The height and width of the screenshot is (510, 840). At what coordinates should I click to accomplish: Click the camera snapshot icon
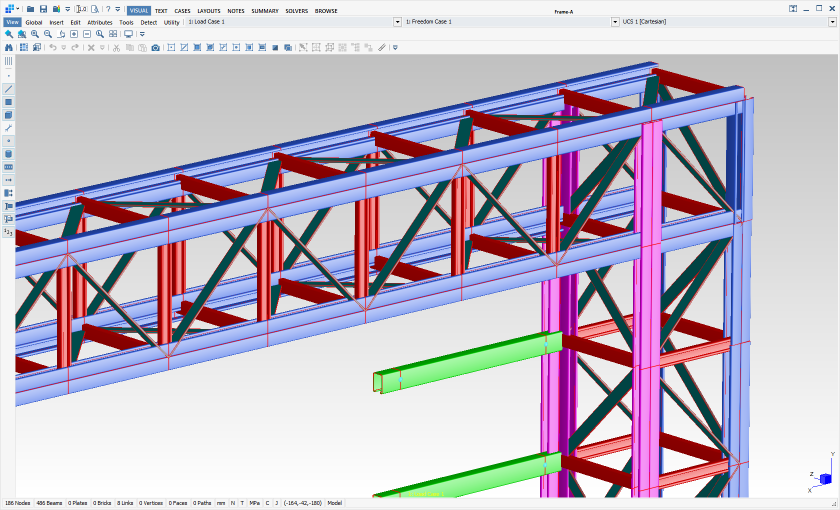tap(155, 47)
